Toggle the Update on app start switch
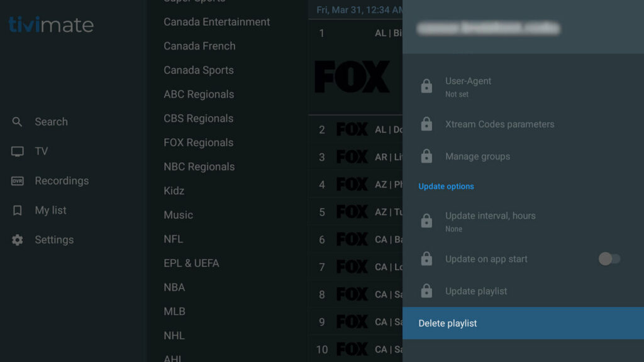 [x=609, y=259]
